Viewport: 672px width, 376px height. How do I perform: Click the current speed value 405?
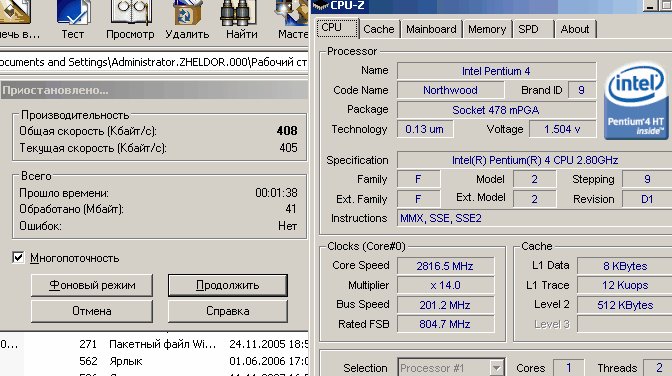(288, 148)
